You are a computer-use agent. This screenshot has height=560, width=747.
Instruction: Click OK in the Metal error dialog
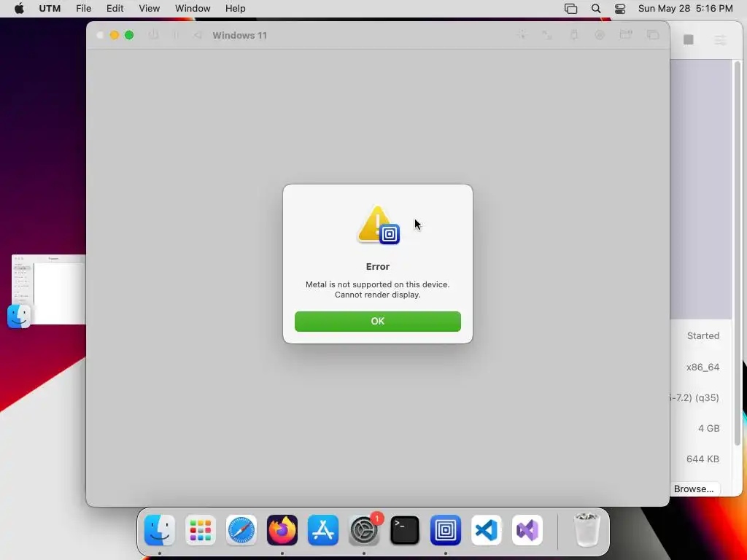click(377, 322)
